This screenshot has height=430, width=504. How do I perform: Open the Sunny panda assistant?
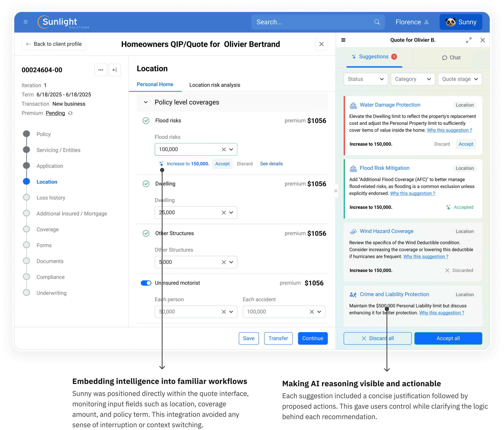tap(461, 22)
